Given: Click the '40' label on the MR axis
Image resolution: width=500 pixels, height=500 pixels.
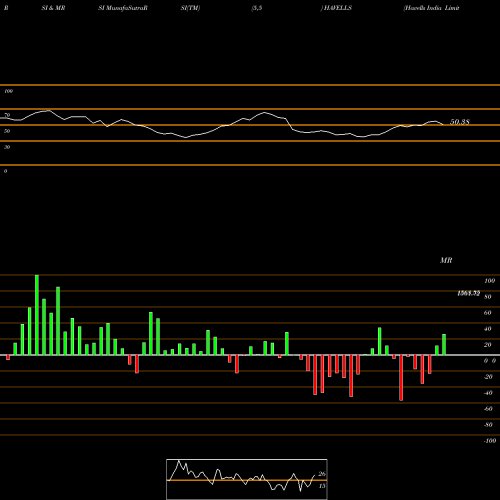Looking at the screenshot, I should point(488,329).
